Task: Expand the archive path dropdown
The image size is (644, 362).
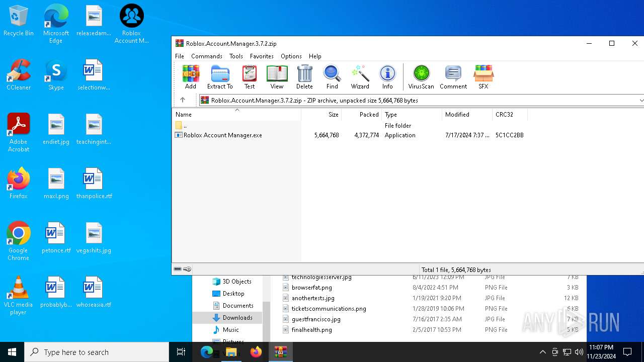Action: coord(640,101)
